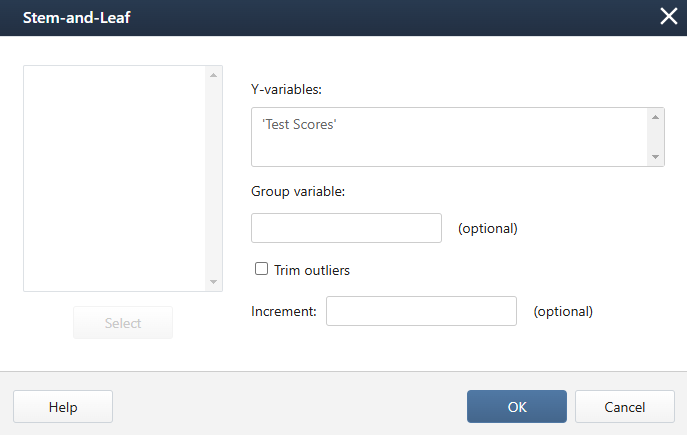Close the Stem-and-Leaf dialog
The width and height of the screenshot is (687, 435).
tap(668, 17)
